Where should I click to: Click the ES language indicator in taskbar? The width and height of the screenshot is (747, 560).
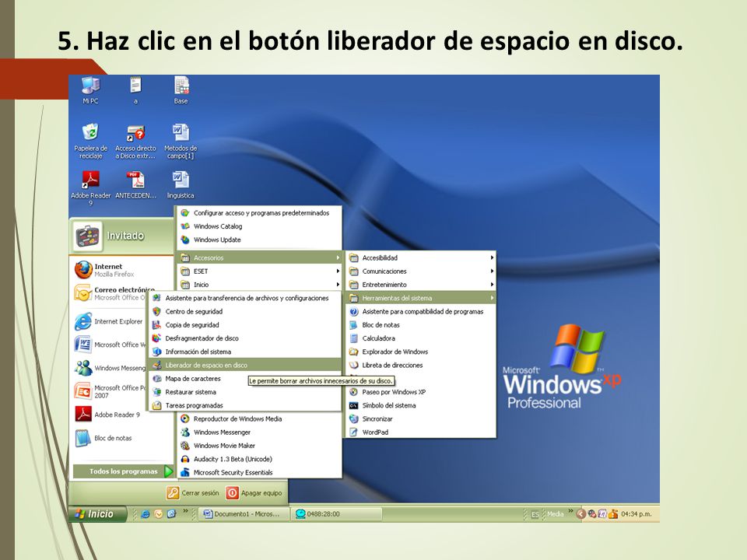(x=535, y=514)
